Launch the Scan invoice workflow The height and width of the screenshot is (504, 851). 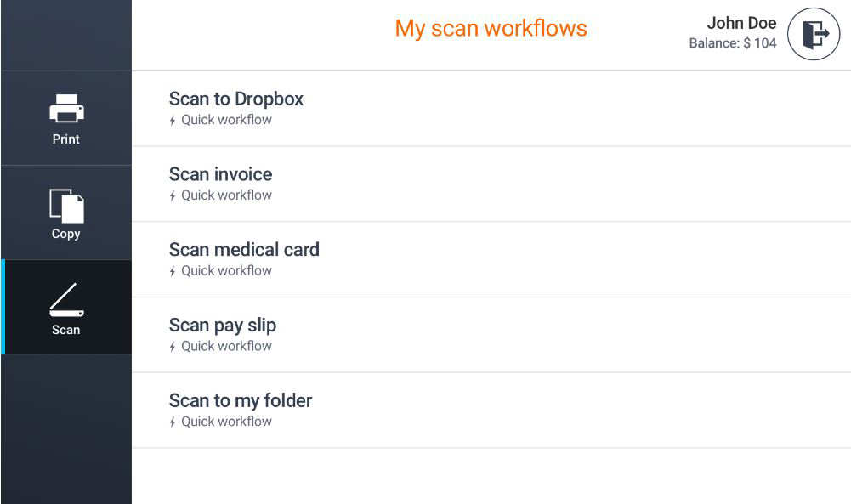click(x=221, y=174)
